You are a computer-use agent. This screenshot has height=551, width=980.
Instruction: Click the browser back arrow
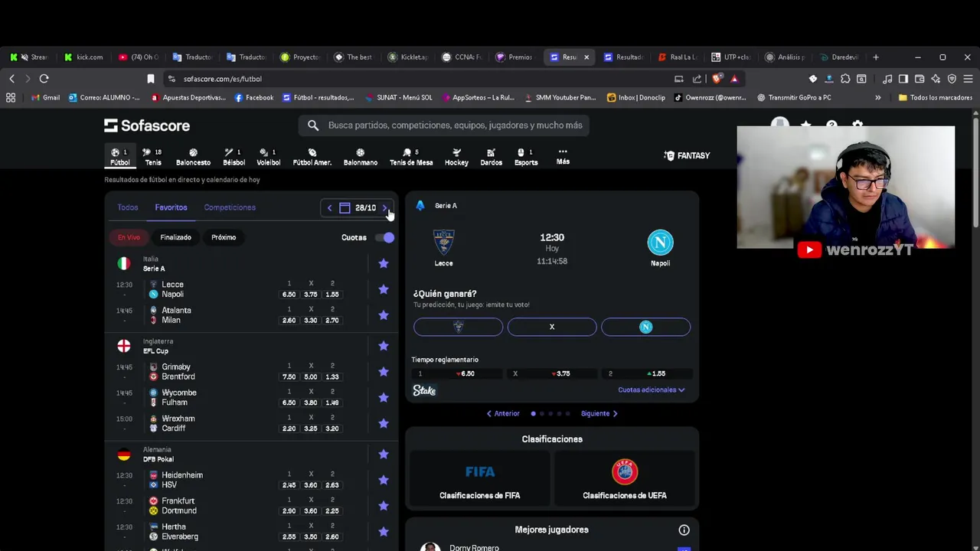pyautogui.click(x=11, y=79)
